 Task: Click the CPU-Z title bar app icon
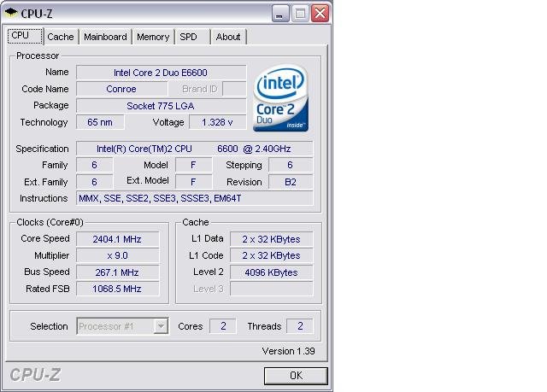[12, 14]
